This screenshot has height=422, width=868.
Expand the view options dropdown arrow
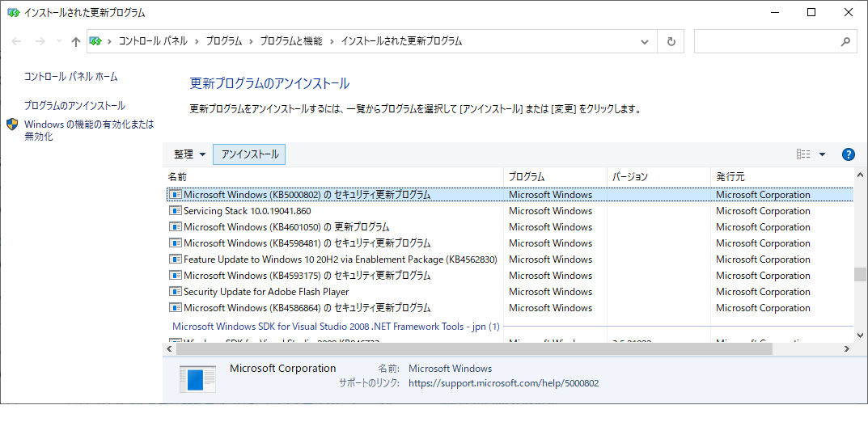(x=822, y=154)
